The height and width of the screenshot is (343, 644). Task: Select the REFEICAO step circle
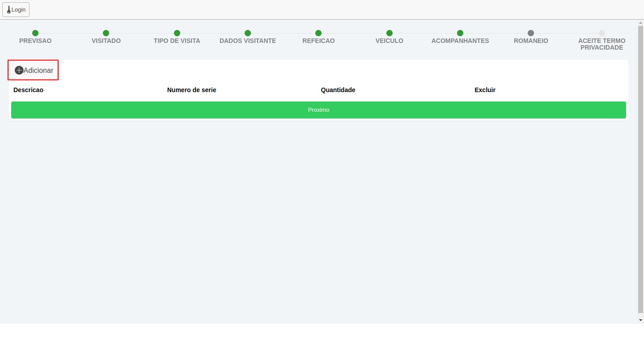(318, 33)
